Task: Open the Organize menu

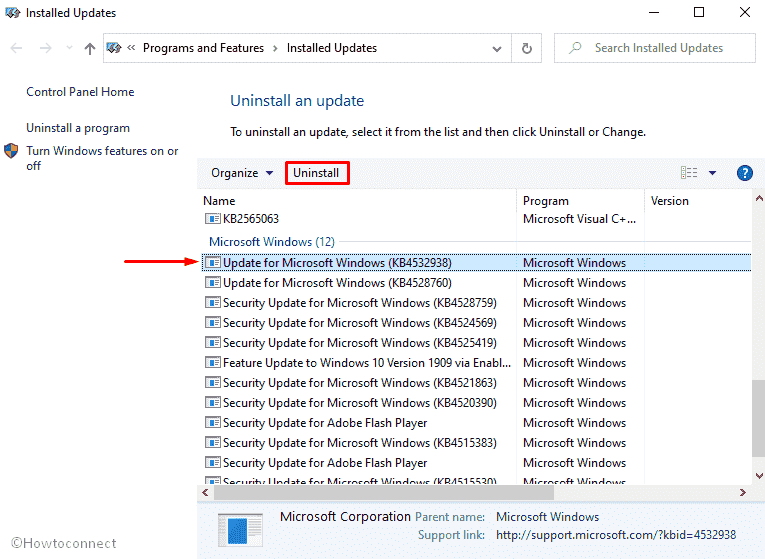Action: click(242, 173)
